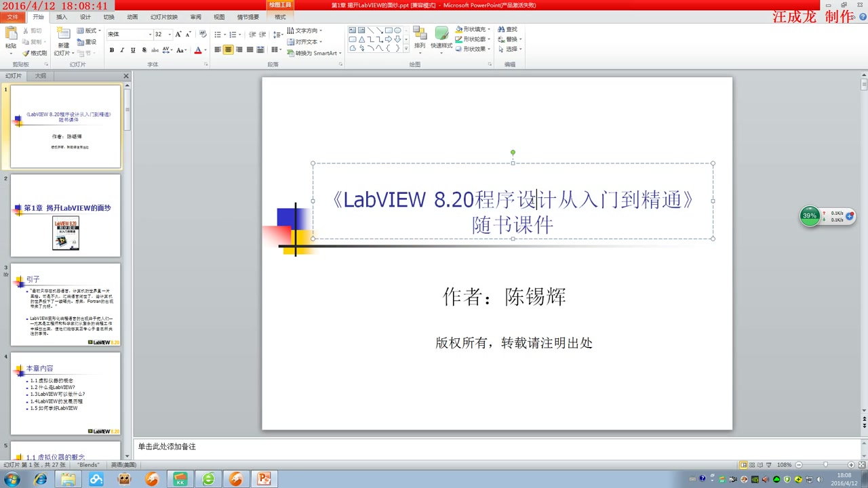Click the PowerPoint taskbar icon

[x=264, y=479]
